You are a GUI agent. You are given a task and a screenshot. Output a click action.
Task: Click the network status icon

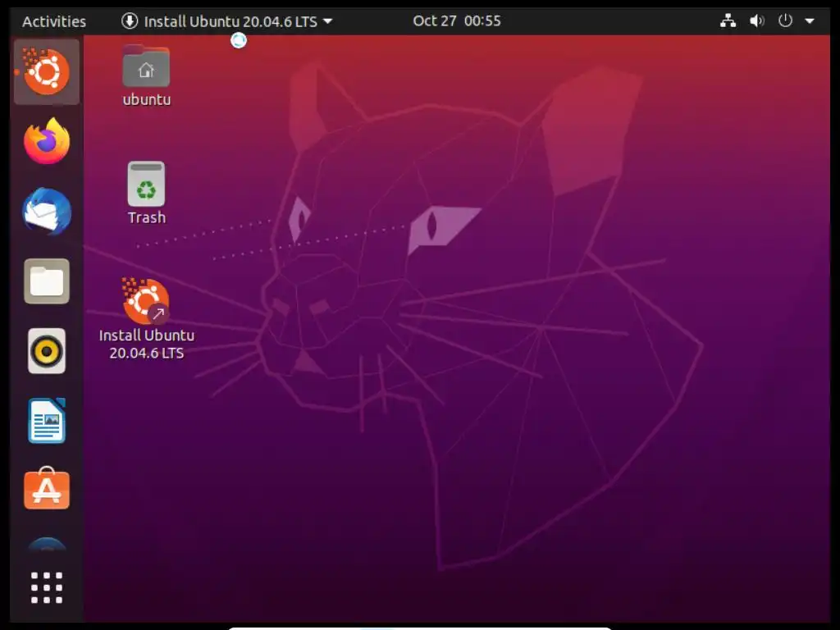pyautogui.click(x=728, y=21)
